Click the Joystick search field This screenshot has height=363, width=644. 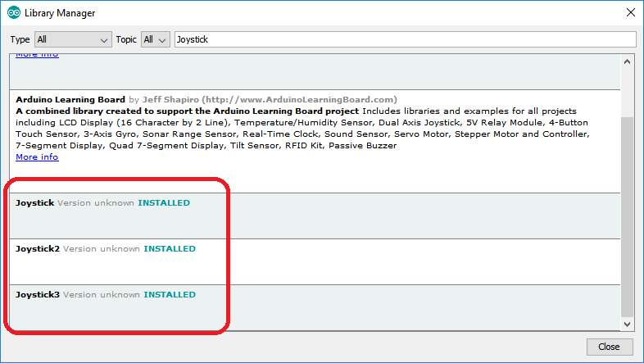coord(405,39)
